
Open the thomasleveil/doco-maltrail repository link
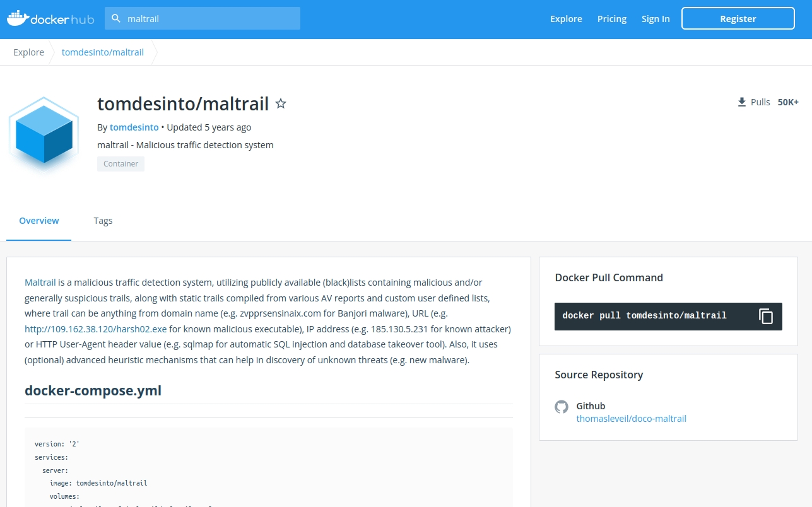point(631,419)
